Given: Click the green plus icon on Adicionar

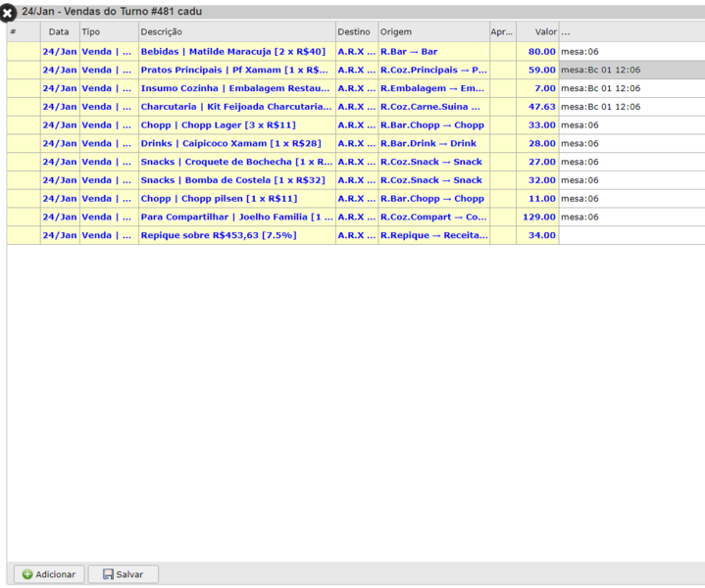Looking at the screenshot, I should (x=27, y=574).
